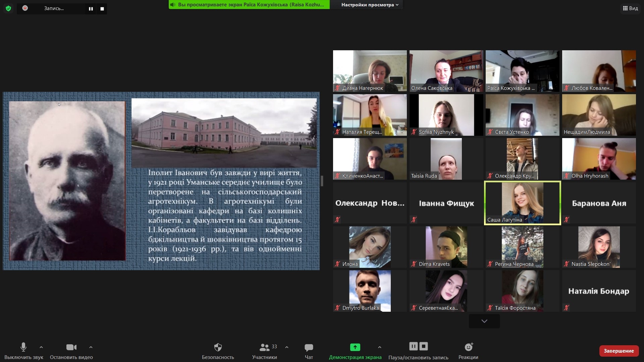Select Таїсія Форостяна participant tile
The height and width of the screenshot is (362, 644).
pyautogui.click(x=523, y=291)
